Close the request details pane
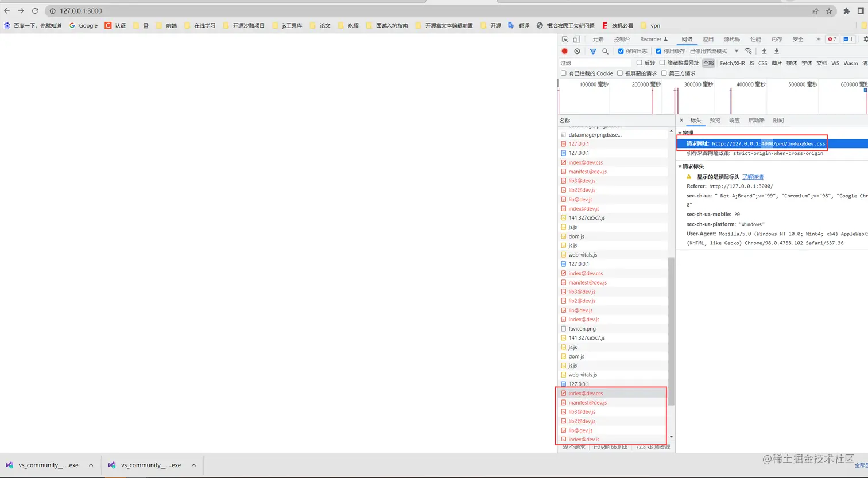The height and width of the screenshot is (478, 868). pos(681,120)
